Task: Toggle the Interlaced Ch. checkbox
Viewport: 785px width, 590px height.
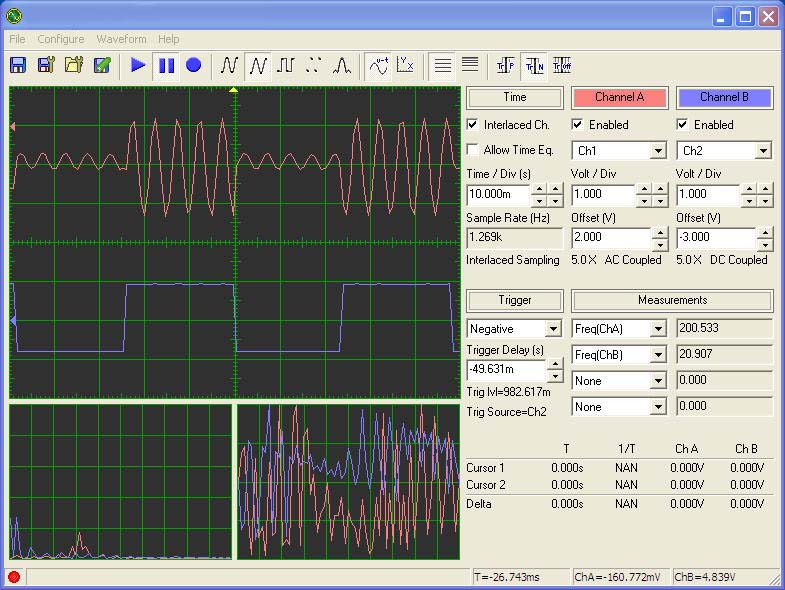Action: click(473, 125)
